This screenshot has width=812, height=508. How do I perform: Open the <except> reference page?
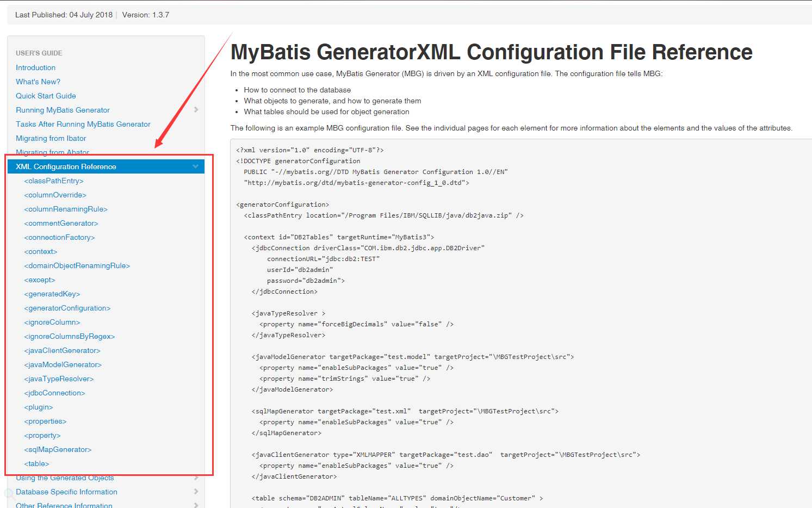coord(40,280)
